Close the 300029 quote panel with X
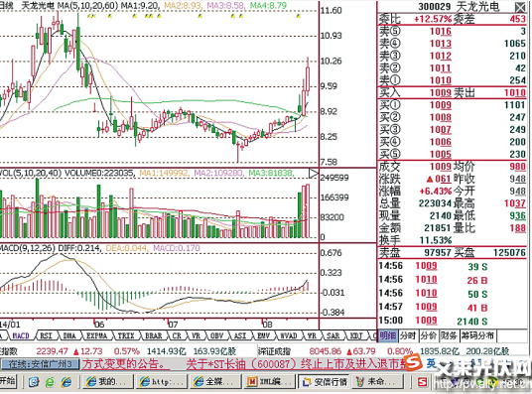 (520, 7)
